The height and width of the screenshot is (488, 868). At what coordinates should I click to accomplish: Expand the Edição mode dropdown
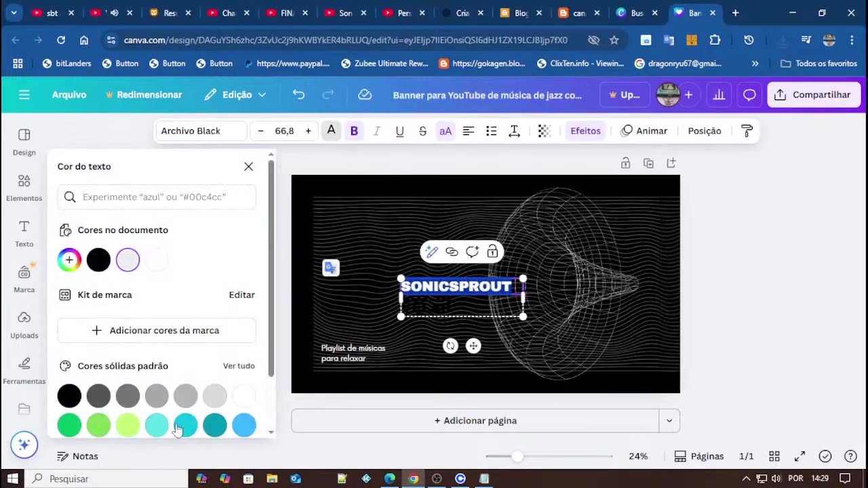pyautogui.click(x=235, y=95)
